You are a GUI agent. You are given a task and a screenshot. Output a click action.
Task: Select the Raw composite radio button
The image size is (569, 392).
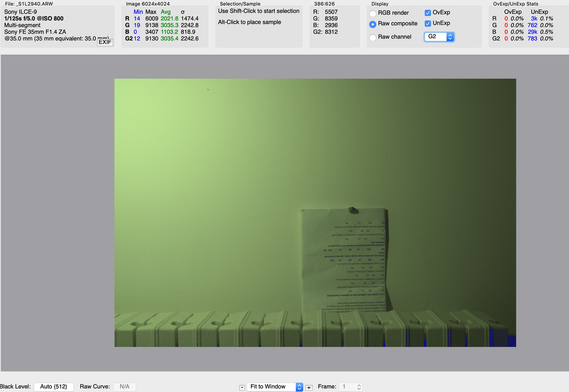tap(372, 24)
